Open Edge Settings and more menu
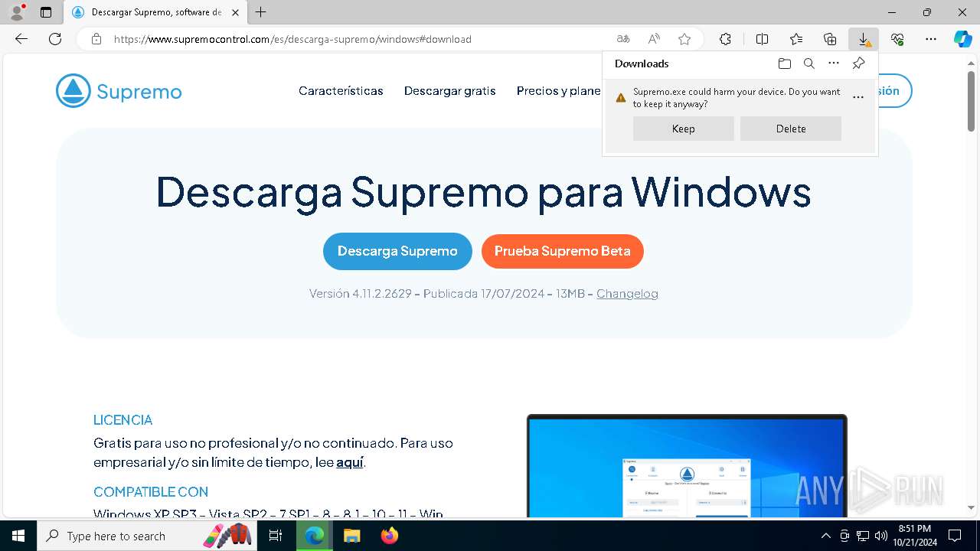The image size is (980, 551). (931, 39)
